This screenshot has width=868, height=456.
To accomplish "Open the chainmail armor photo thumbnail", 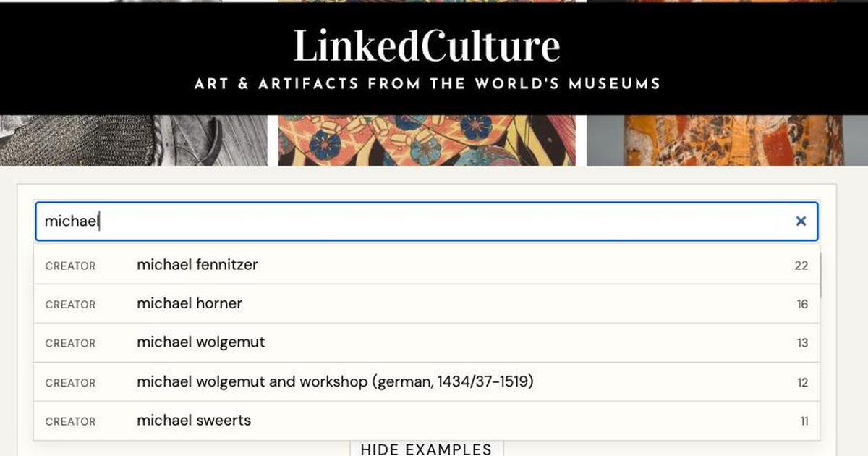I will (134, 140).
